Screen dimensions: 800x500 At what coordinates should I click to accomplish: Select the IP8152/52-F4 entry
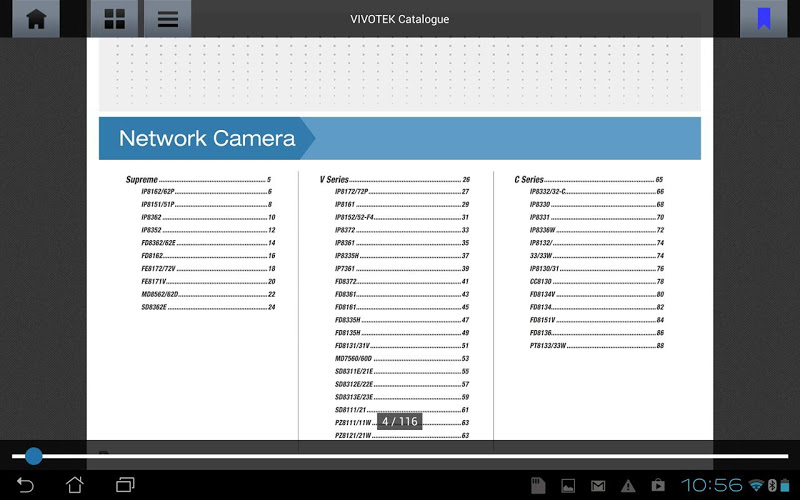click(x=402, y=217)
